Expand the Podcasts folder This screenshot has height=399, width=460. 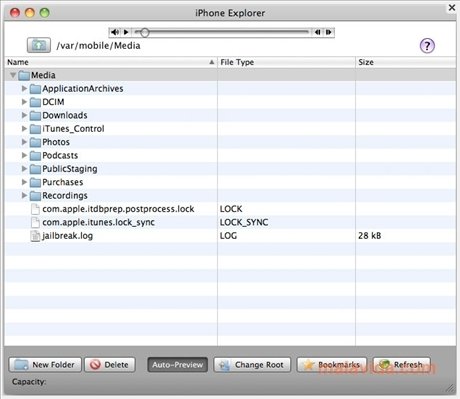[x=24, y=155]
